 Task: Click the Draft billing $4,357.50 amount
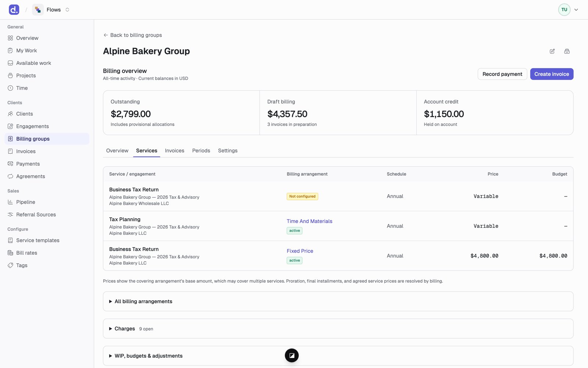287,114
